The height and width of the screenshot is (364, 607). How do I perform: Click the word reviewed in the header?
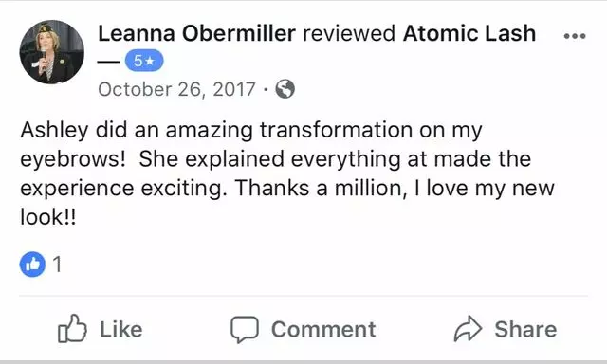coord(349,34)
